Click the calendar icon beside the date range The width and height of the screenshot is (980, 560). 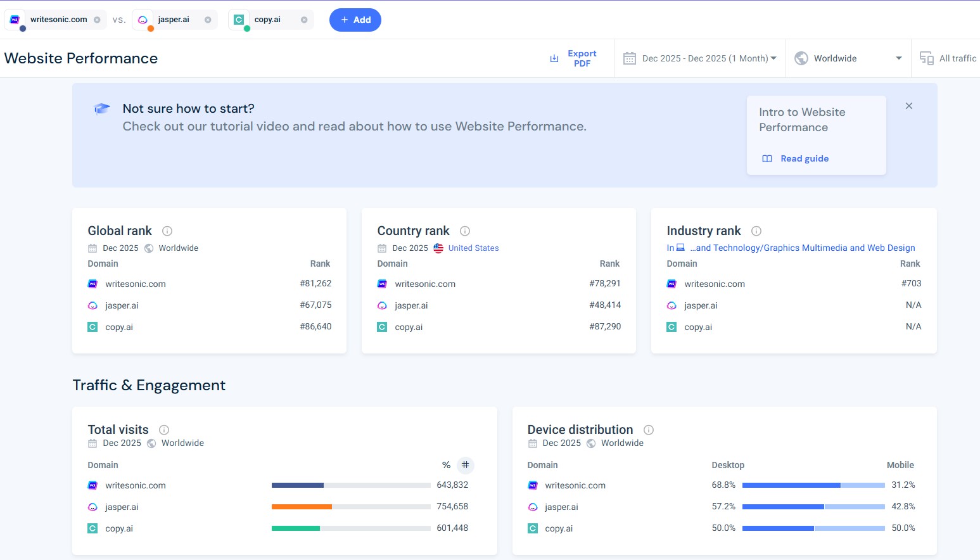(x=630, y=58)
